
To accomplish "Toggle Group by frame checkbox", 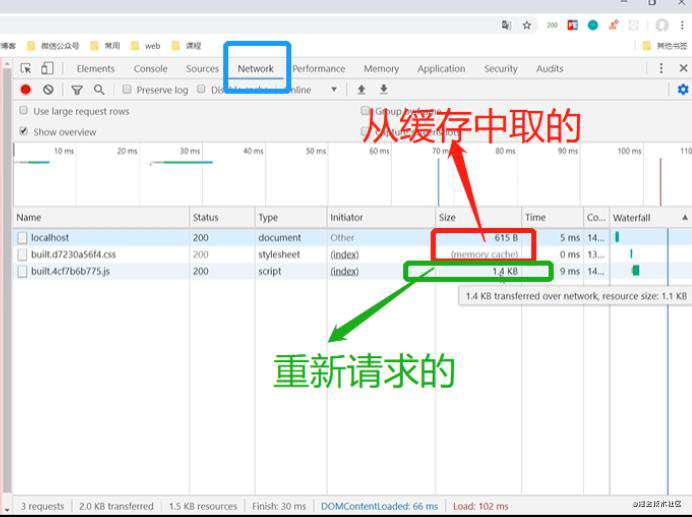I will click(365, 110).
